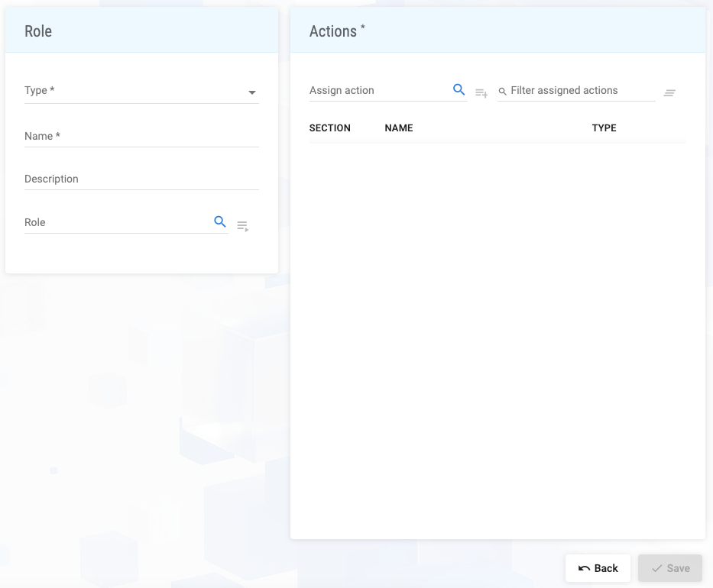Focus the Name text field

(141, 136)
